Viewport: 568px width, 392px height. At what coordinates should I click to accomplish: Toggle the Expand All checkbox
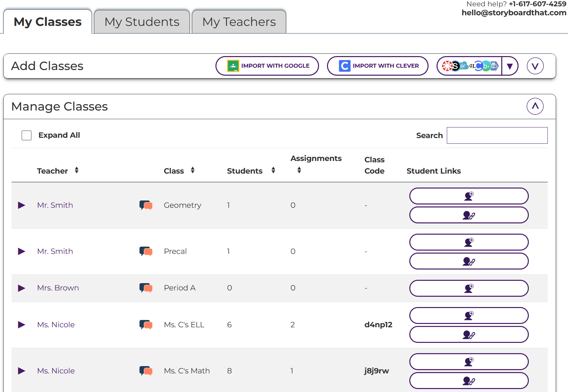click(27, 135)
